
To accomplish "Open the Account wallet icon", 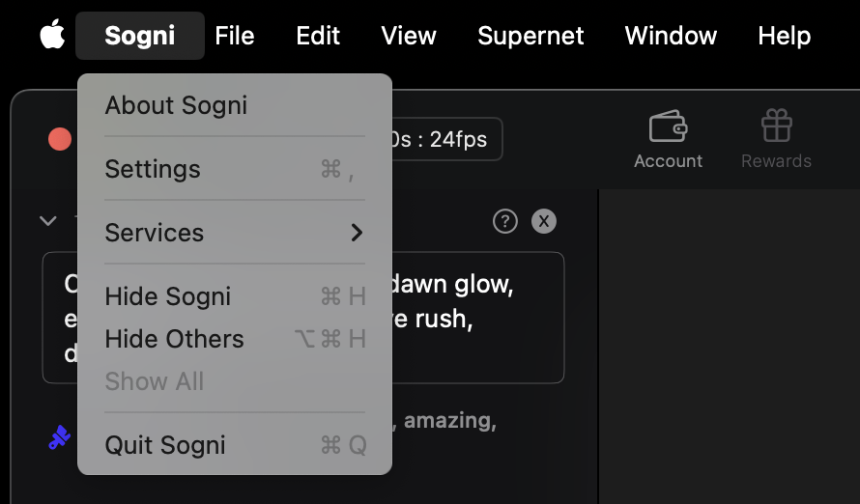I will pyautogui.click(x=668, y=127).
